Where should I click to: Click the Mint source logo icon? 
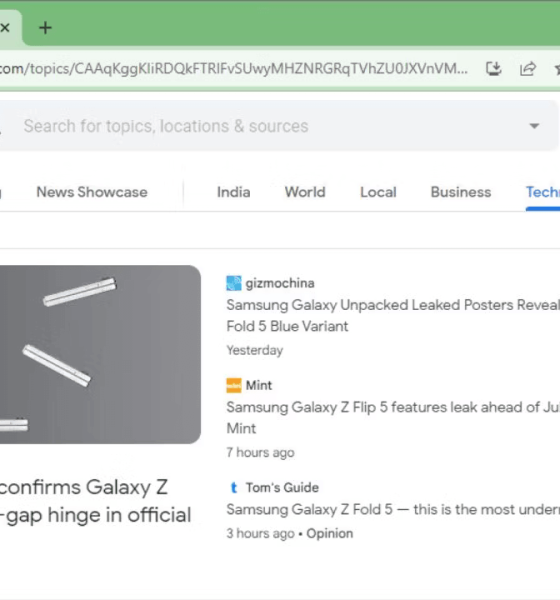coord(234,385)
